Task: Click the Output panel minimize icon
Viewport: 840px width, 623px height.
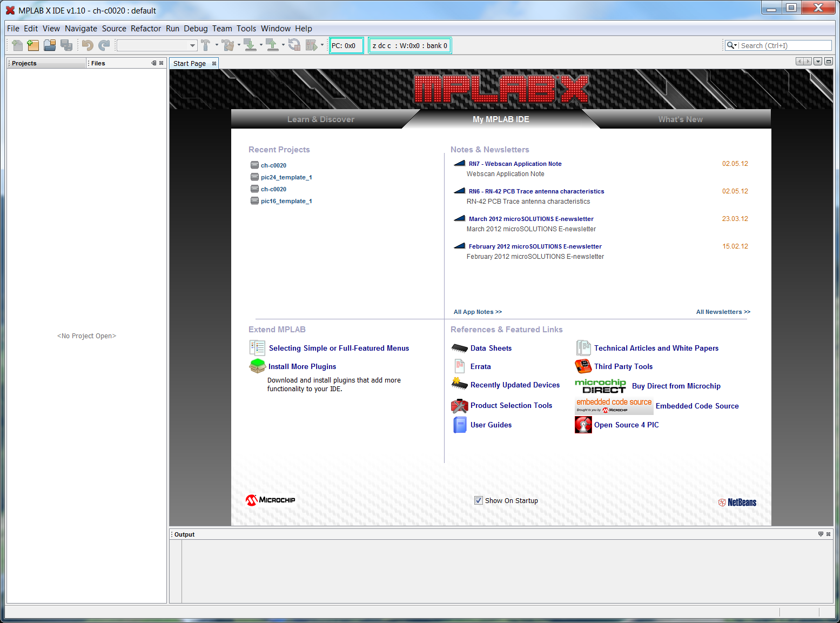Action: 821,534
